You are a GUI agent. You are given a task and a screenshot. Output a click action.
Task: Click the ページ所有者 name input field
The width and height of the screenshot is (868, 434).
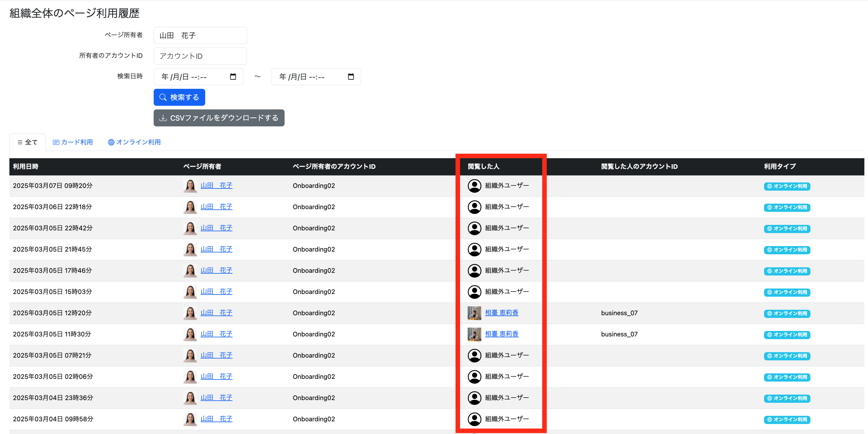pos(200,35)
